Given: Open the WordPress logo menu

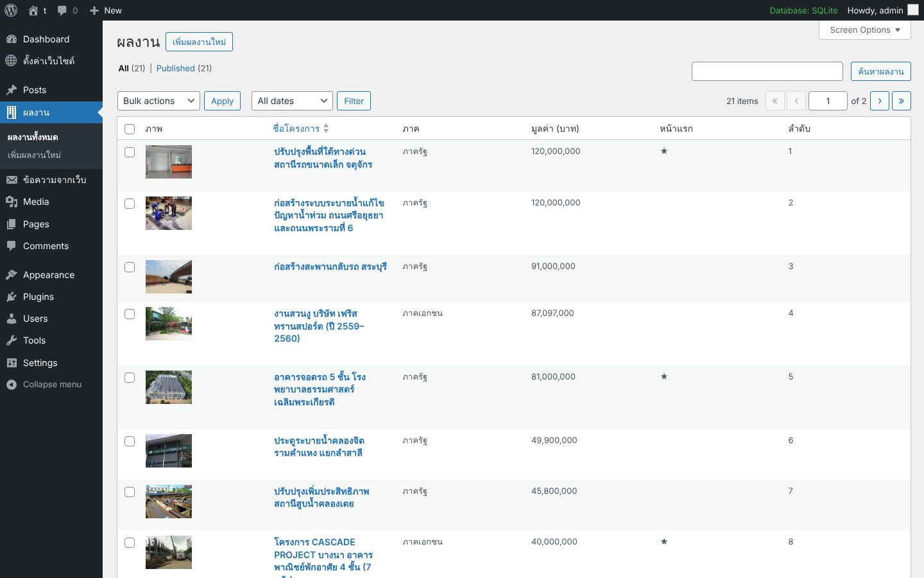Looking at the screenshot, I should click(x=11, y=10).
